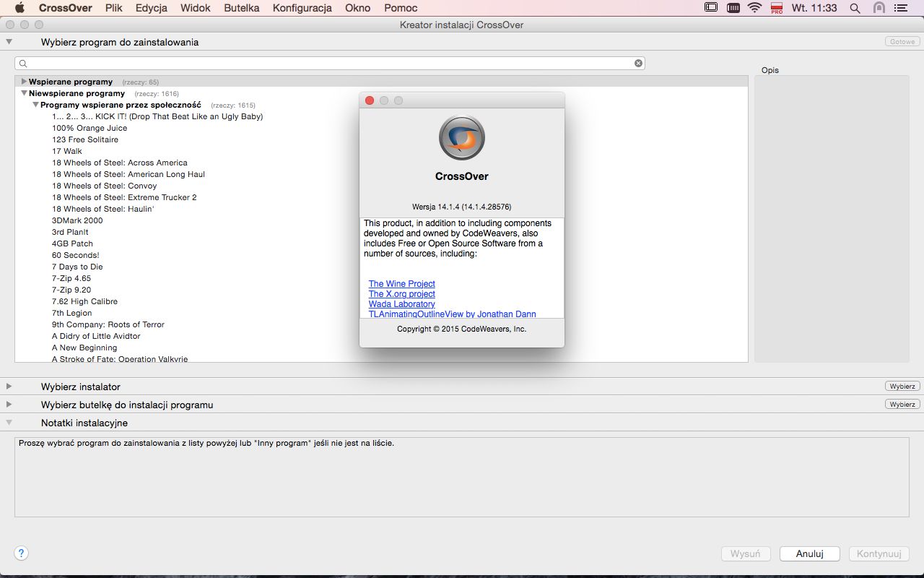Open the Apple menu

[x=19, y=8]
